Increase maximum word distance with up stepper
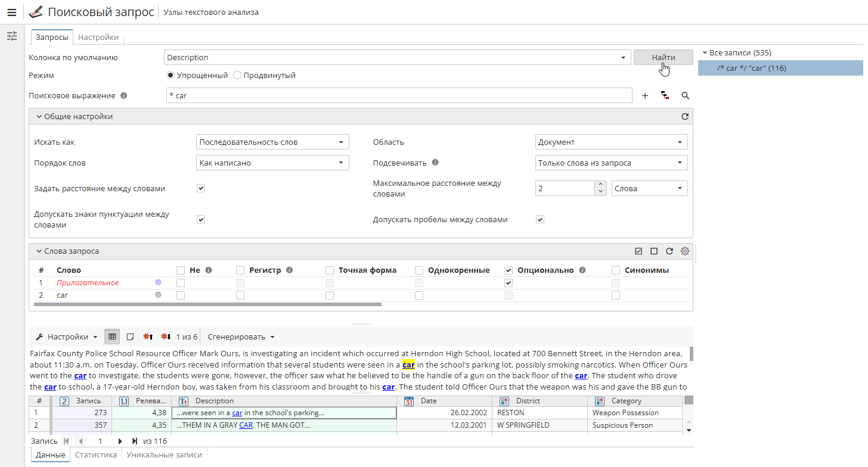Viewport: 868px width, 467px height. coord(600,185)
